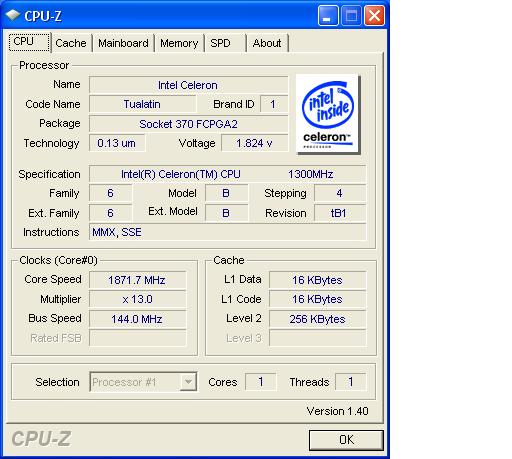Open the About tab
This screenshot has width=512, height=459.
click(x=267, y=43)
